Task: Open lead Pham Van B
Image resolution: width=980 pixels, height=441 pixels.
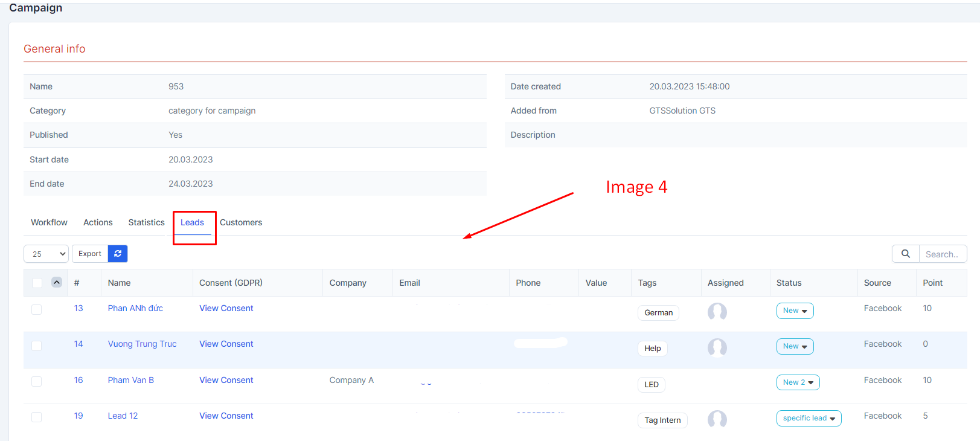Action: coord(130,380)
